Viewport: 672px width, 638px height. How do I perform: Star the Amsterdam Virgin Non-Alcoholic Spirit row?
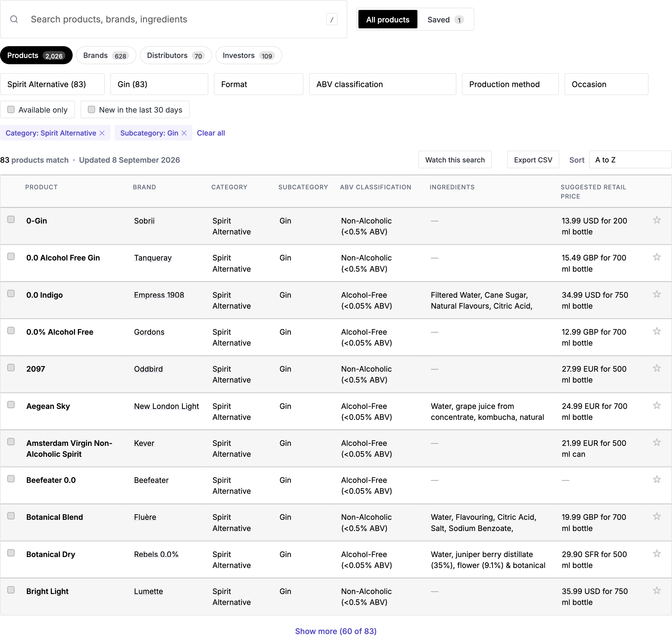click(657, 443)
